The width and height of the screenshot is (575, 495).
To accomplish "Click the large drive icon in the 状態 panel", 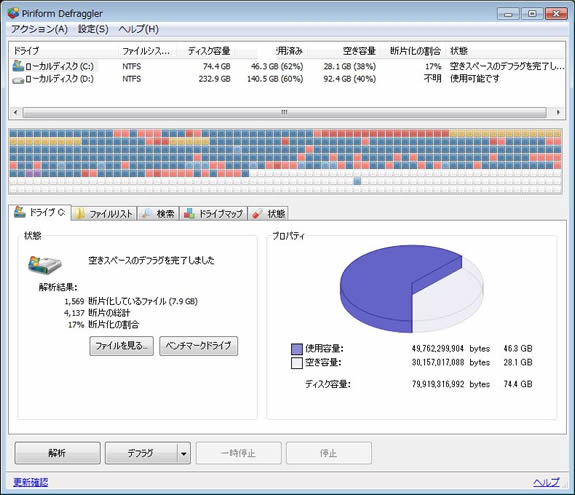I will click(44, 264).
